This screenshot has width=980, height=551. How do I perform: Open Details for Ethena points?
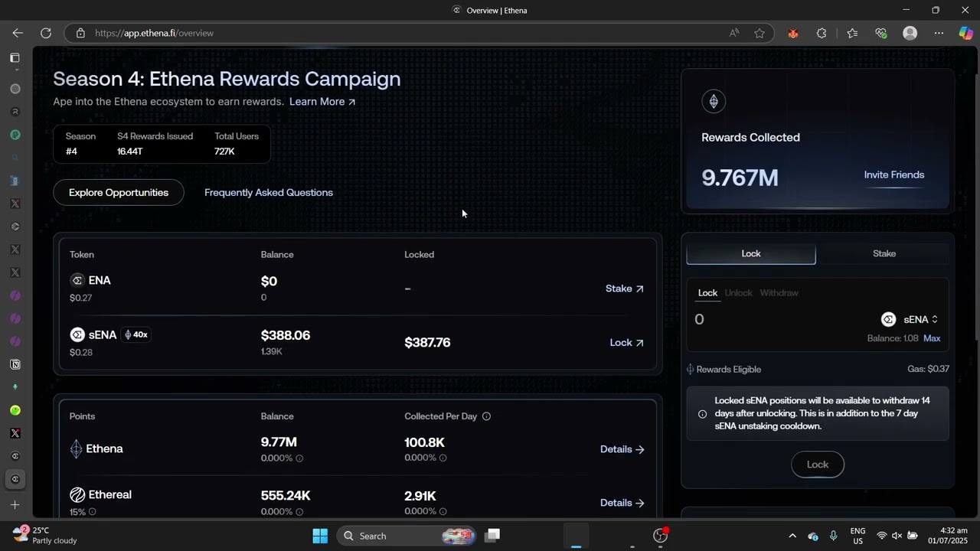tap(622, 449)
